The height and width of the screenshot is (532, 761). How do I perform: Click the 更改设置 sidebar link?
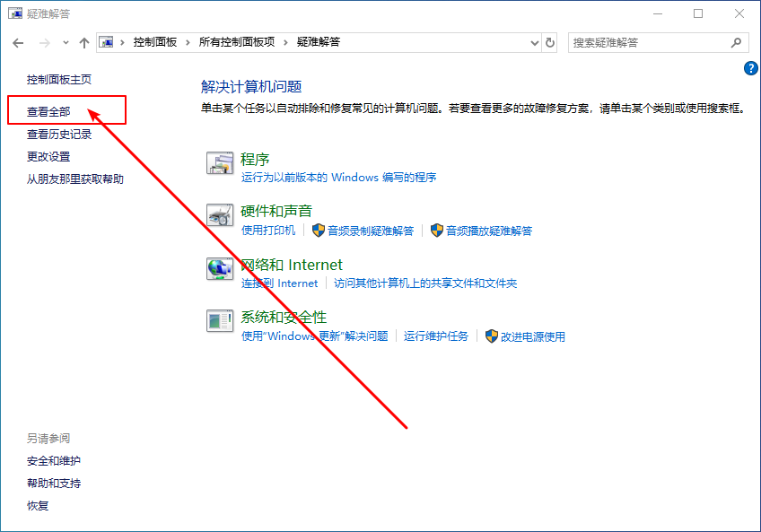(48, 157)
